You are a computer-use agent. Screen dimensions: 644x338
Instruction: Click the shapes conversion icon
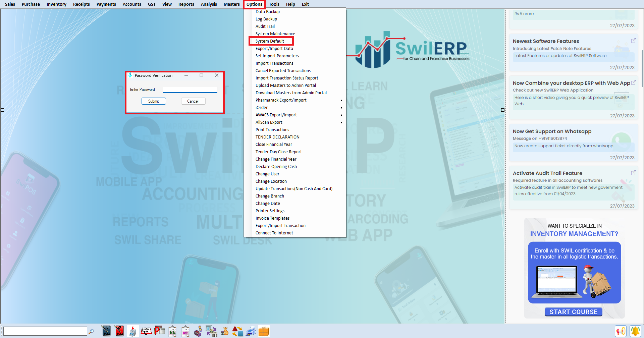237,331
